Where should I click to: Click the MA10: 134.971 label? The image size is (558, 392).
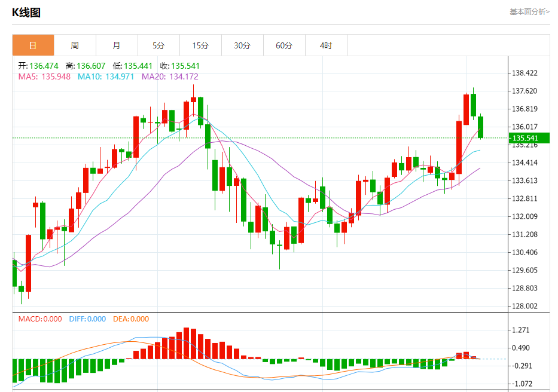106,76
